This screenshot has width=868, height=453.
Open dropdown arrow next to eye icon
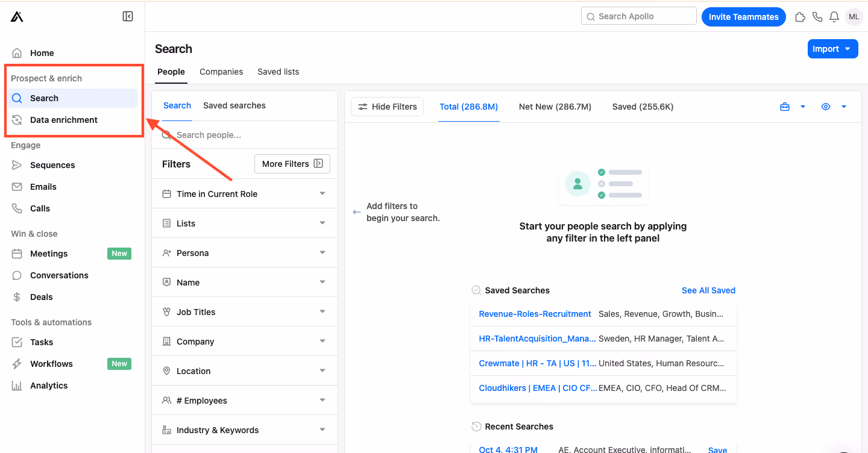point(844,107)
